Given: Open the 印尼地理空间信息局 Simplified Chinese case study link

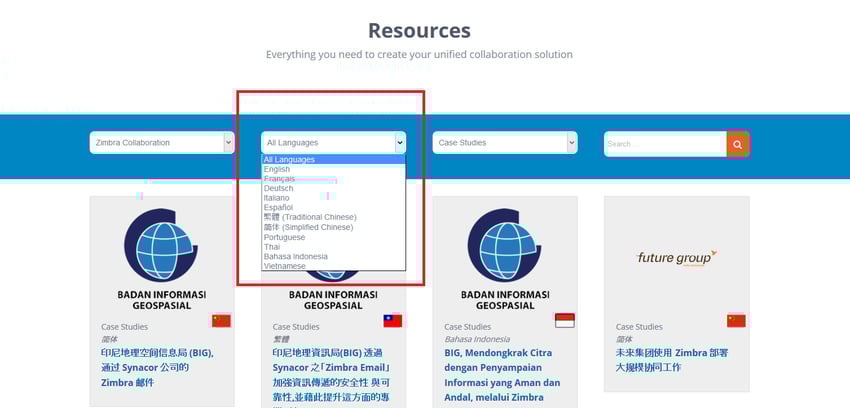Looking at the screenshot, I should tap(157, 368).
